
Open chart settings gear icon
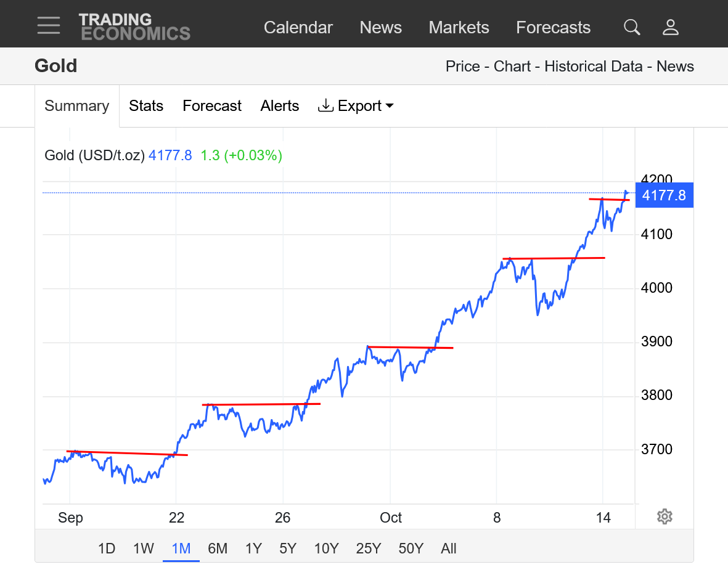tap(664, 516)
